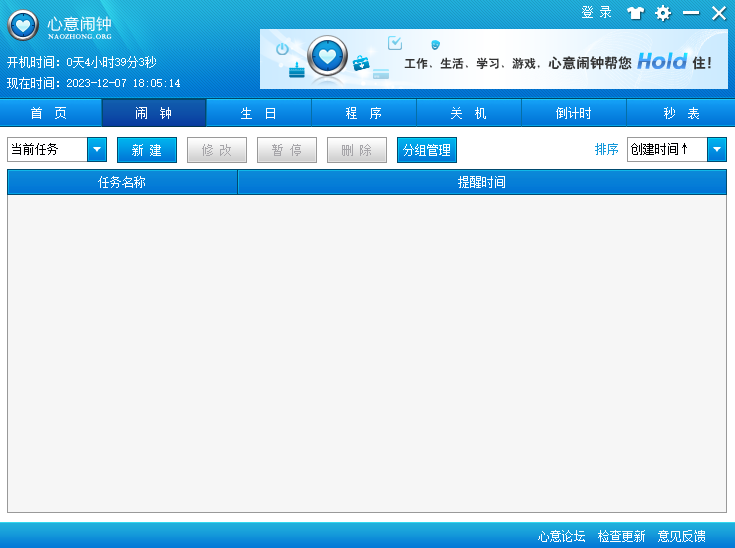Open the 关机 tab
The height and width of the screenshot is (548, 735).
click(469, 113)
